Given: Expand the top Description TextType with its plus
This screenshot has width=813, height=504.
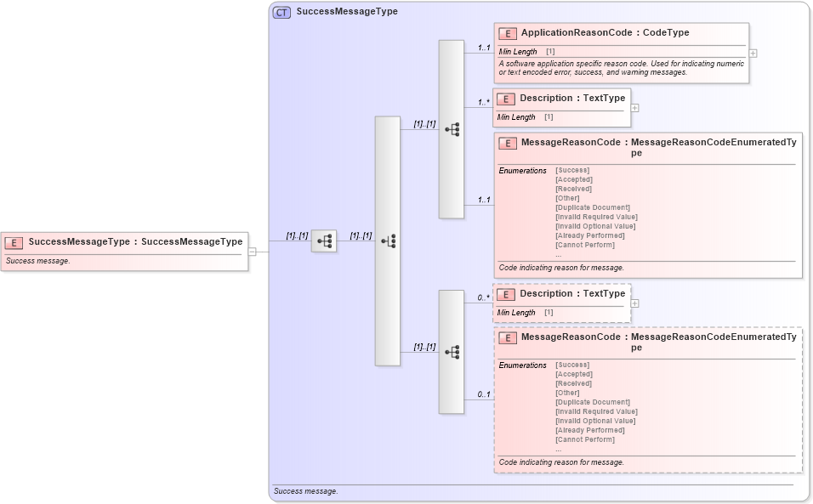Looking at the screenshot, I should (x=636, y=106).
